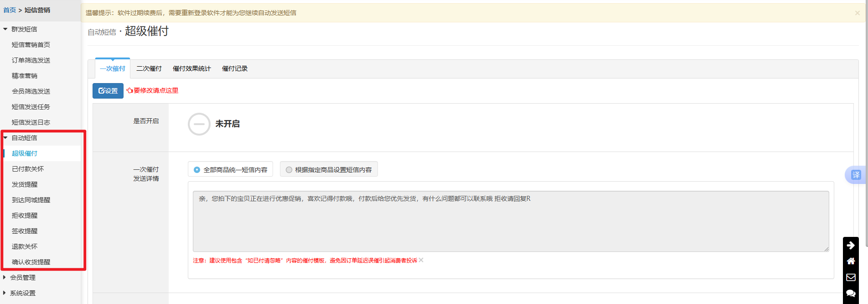This screenshot has height=304, width=868.
Task: Open the chat bubbles icon
Action: (851, 293)
